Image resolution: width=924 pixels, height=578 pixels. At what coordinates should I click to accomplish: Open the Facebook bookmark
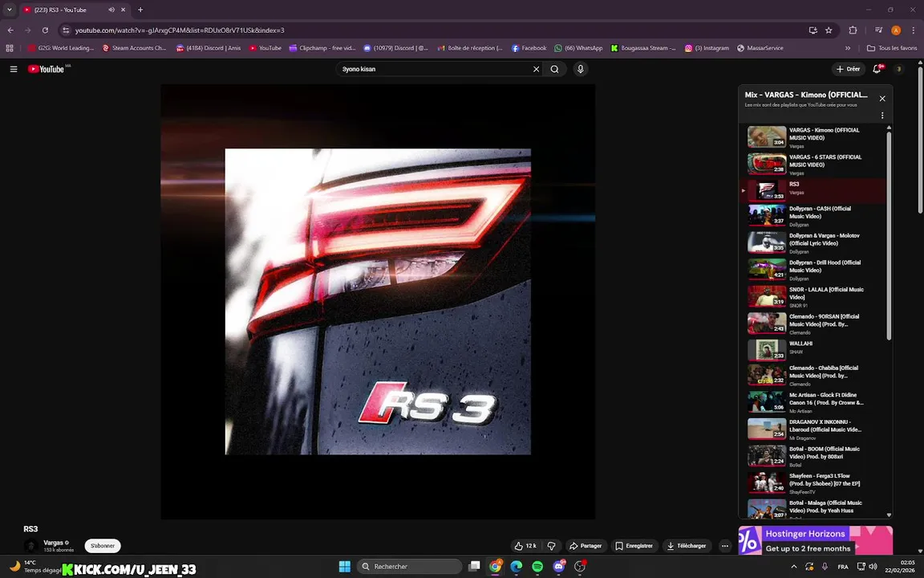pyautogui.click(x=529, y=48)
